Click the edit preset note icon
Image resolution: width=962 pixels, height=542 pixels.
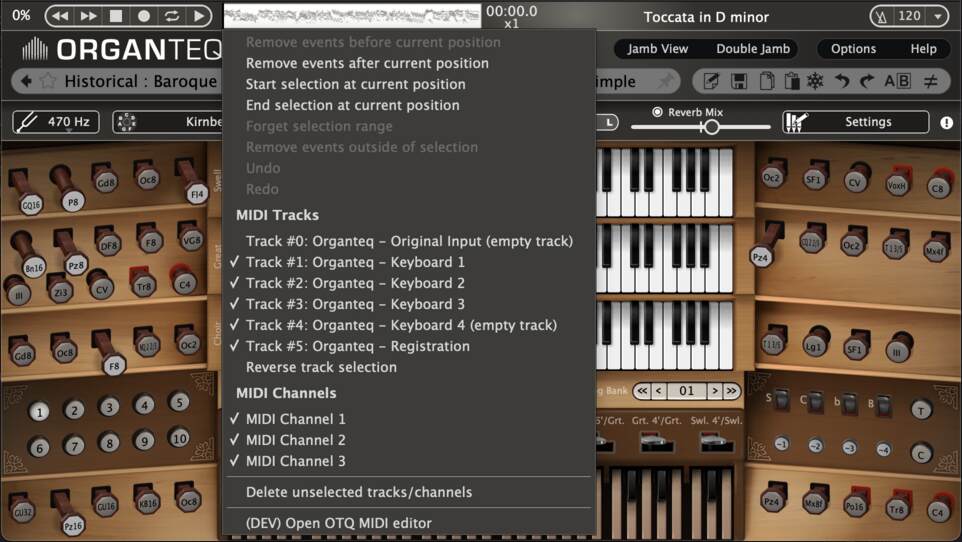712,81
